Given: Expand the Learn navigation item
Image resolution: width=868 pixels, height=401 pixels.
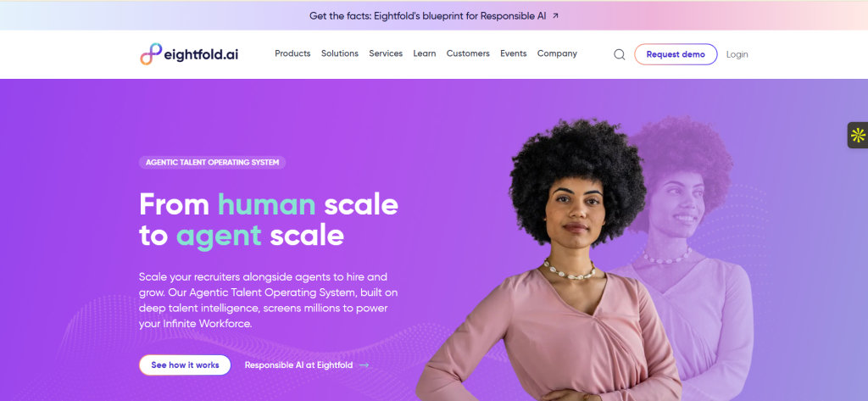Looking at the screenshot, I should coord(425,53).
